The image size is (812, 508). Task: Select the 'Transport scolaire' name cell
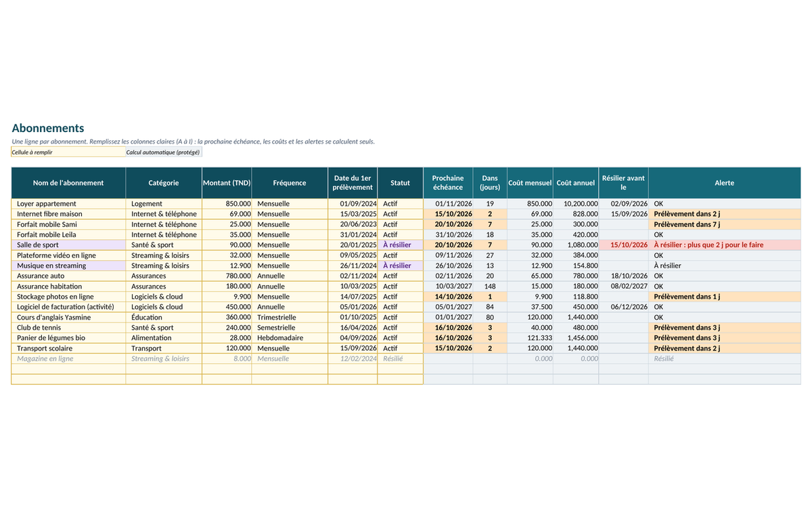coord(68,348)
